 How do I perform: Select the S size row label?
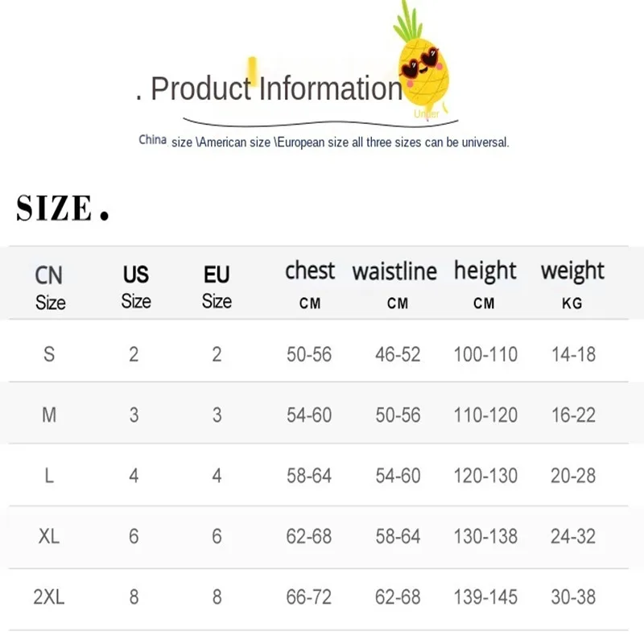pos(49,354)
